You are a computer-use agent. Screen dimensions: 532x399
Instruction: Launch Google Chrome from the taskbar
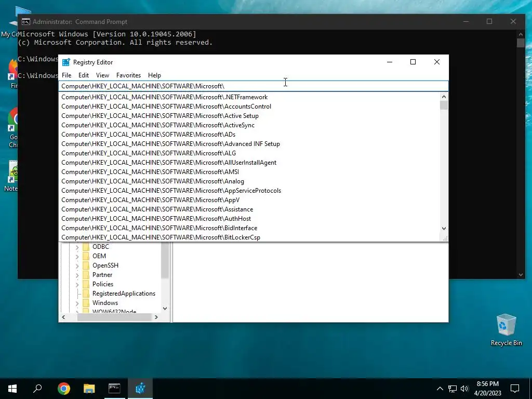point(64,389)
